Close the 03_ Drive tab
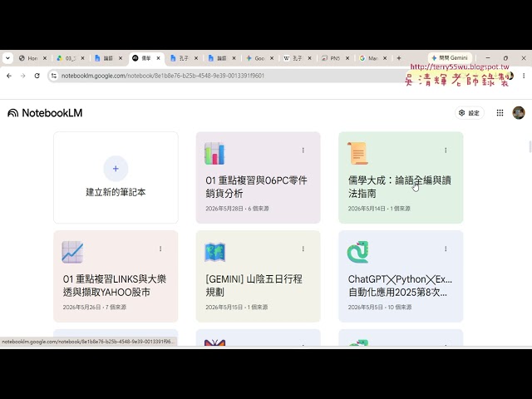Image resolution: width=532 pixels, height=399 pixels. 82,58
